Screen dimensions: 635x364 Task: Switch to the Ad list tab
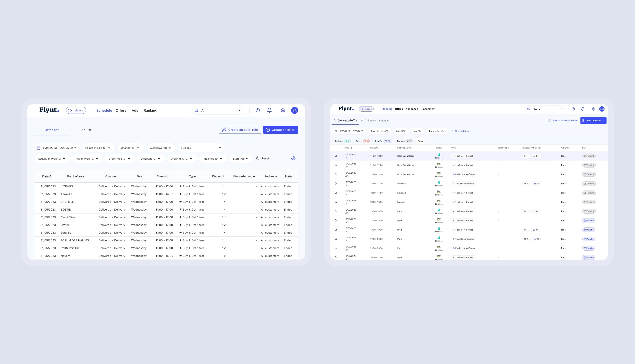pyautogui.click(x=86, y=130)
